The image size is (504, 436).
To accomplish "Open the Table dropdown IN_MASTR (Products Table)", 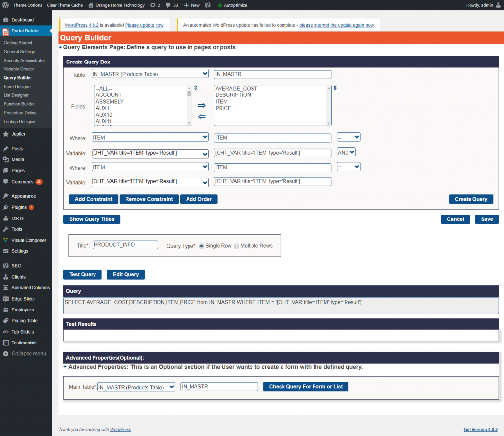I will pos(150,74).
